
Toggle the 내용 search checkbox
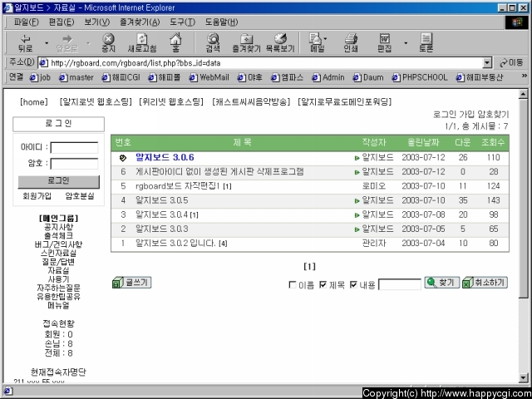(x=353, y=284)
